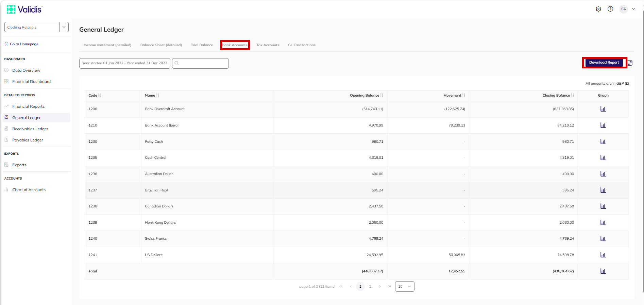Open graph for Bank Account [Euro]
This screenshot has width=644, height=305.
tap(603, 125)
